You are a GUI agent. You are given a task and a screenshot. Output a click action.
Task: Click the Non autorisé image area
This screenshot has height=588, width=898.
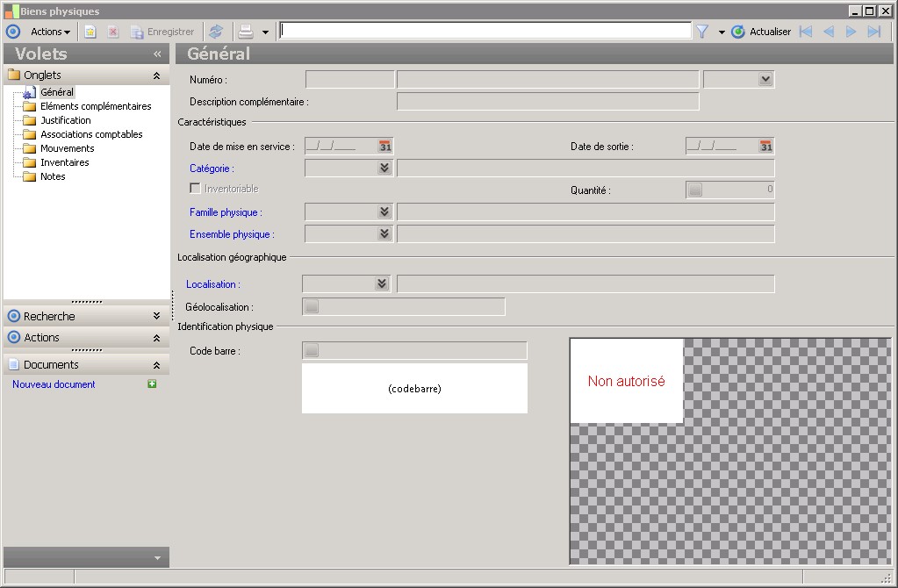coord(627,381)
